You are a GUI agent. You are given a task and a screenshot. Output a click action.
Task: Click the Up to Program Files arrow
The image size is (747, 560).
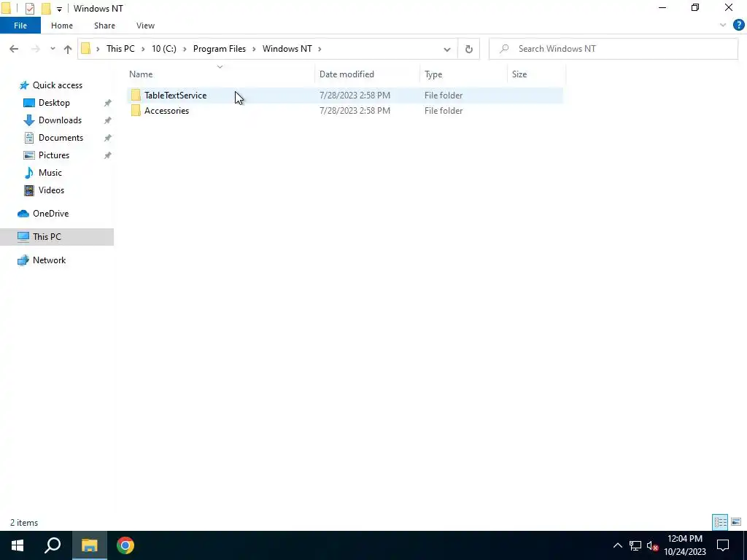[x=68, y=49]
